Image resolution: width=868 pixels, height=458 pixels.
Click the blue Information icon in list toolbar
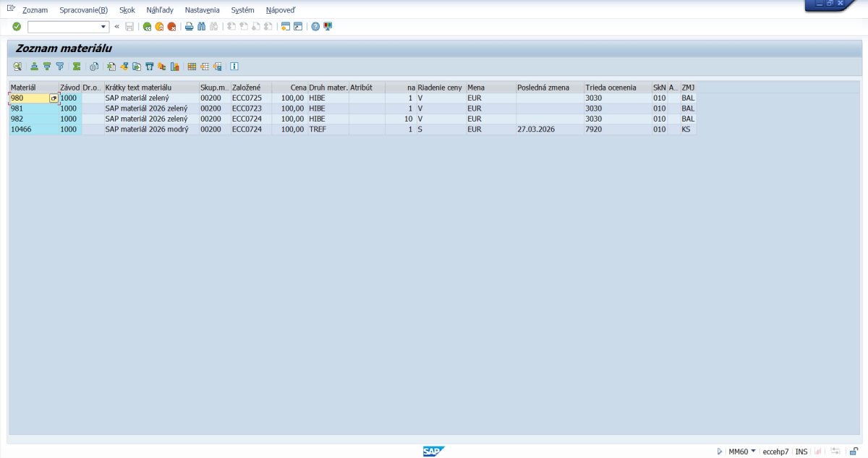[234, 67]
